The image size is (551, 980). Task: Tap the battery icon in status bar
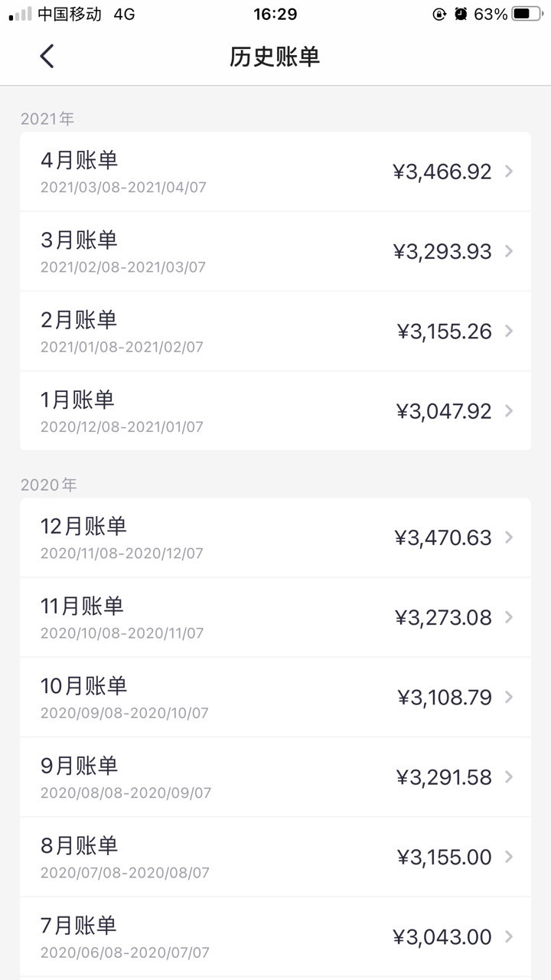(527, 14)
